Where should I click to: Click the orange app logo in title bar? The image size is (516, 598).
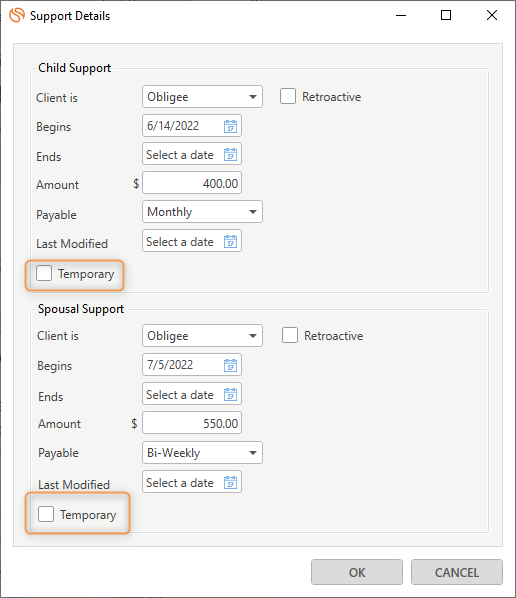17,16
